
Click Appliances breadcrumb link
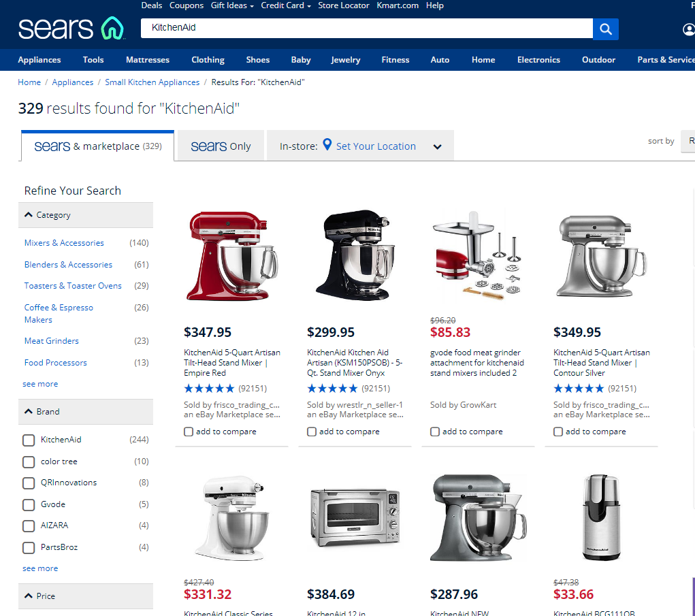click(x=73, y=82)
